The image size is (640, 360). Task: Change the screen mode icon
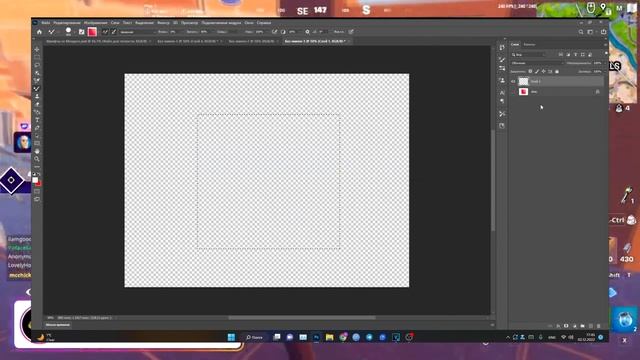tap(37, 199)
